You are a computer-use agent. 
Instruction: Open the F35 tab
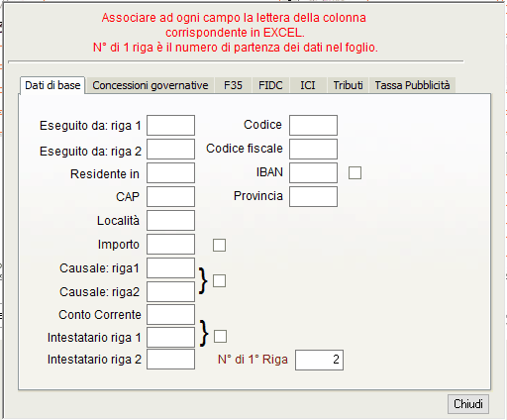click(233, 85)
